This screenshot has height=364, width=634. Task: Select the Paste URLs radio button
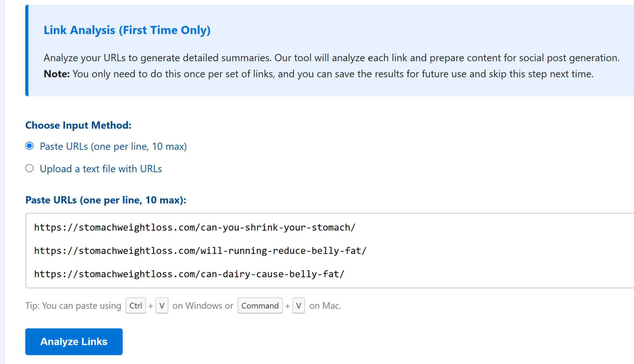click(29, 146)
